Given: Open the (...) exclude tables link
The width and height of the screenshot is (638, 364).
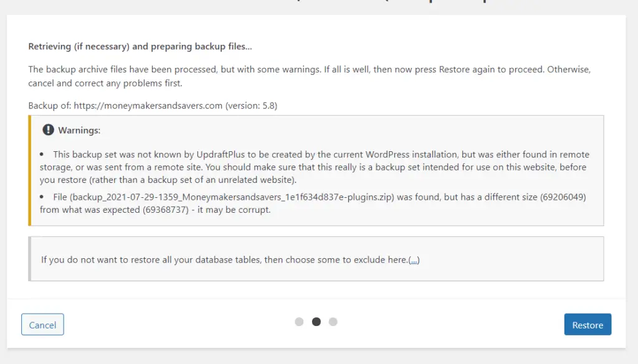Looking at the screenshot, I should click(414, 260).
